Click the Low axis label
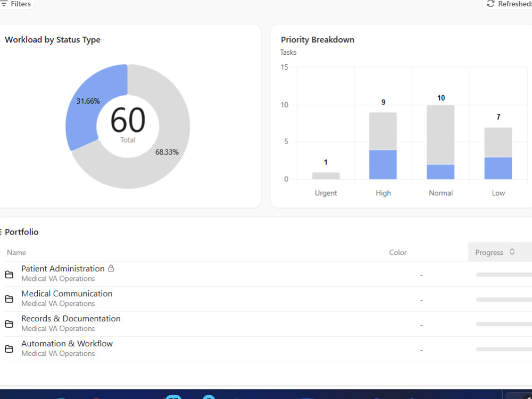The width and height of the screenshot is (532, 399). click(498, 193)
